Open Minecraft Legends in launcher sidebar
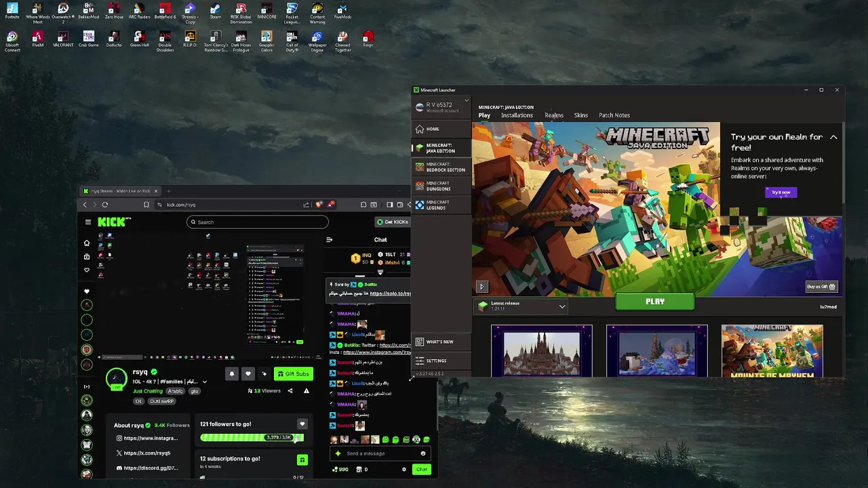This screenshot has height=488, width=868. coord(441,205)
